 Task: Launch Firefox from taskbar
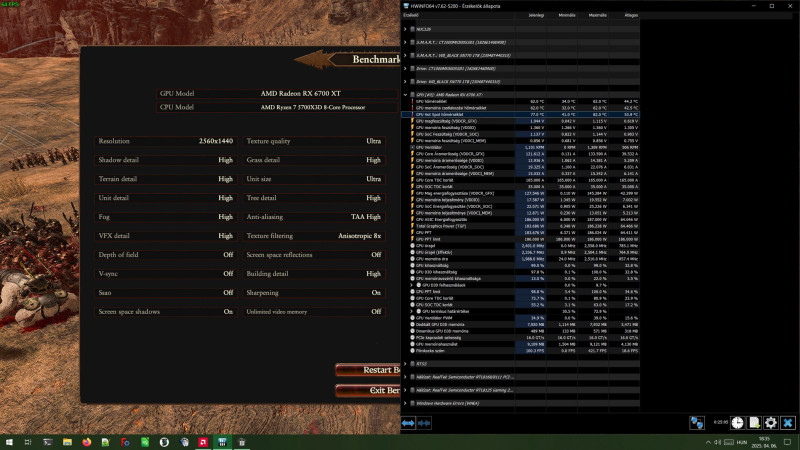tap(87, 442)
